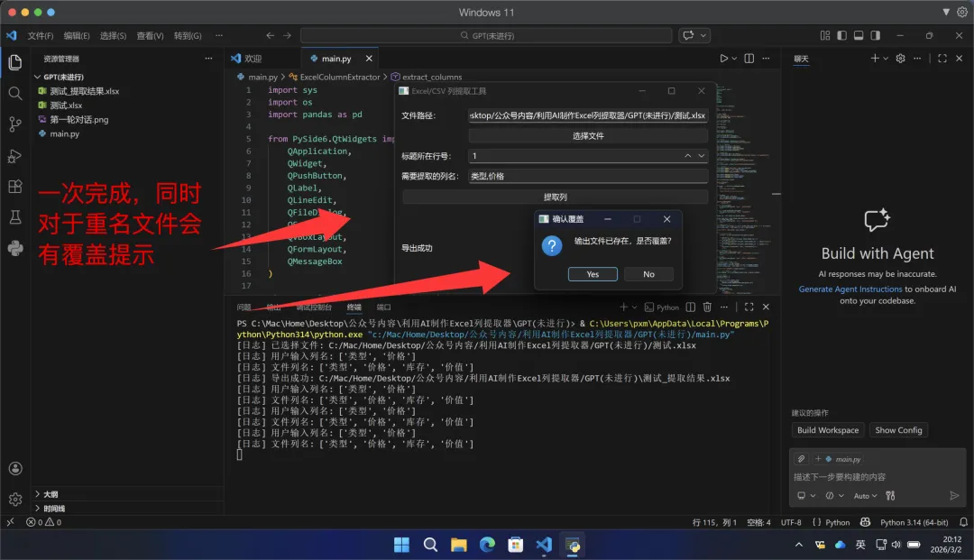Customize layout icon in title bar
974x560 pixels.
pos(825,35)
